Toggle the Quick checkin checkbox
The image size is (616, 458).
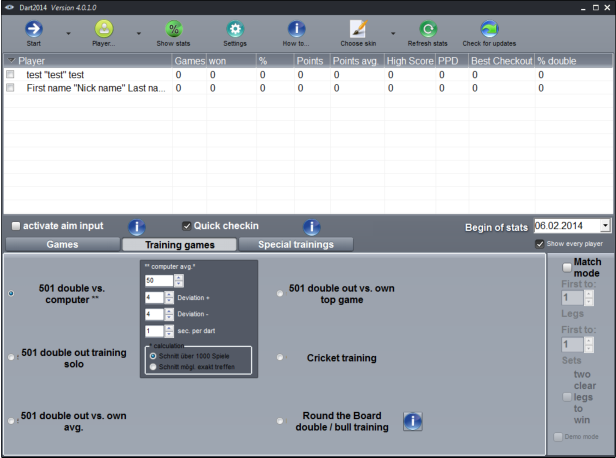click(x=187, y=226)
